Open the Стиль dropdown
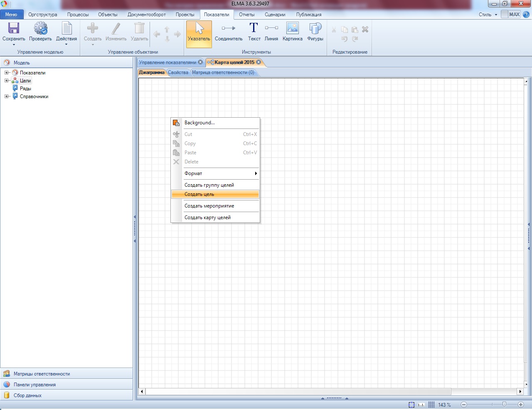The height and width of the screenshot is (410, 532). [x=488, y=15]
